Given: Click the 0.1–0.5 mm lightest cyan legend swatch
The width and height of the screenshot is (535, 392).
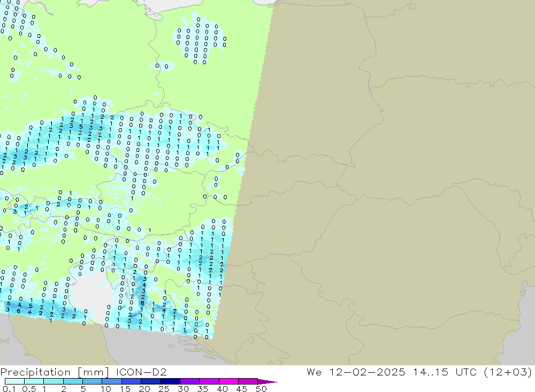Looking at the screenshot, I should coord(14,381).
